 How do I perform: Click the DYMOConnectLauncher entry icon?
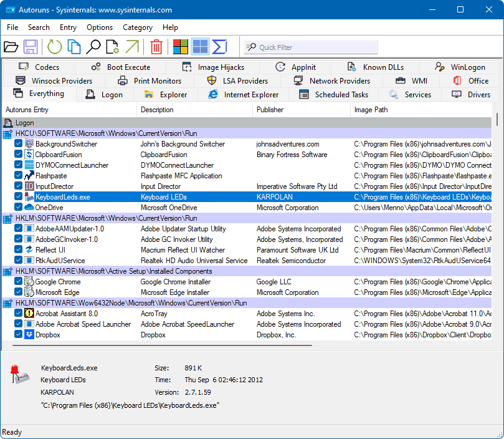(x=29, y=165)
